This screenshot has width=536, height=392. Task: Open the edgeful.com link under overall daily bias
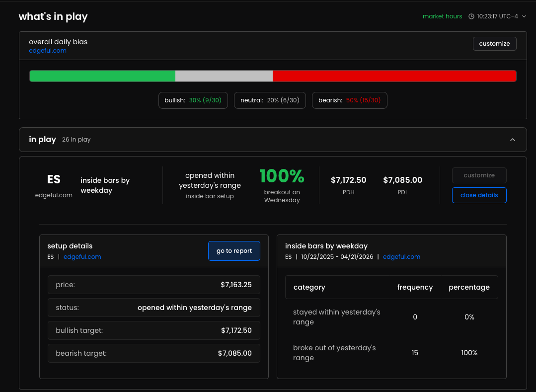(48, 51)
